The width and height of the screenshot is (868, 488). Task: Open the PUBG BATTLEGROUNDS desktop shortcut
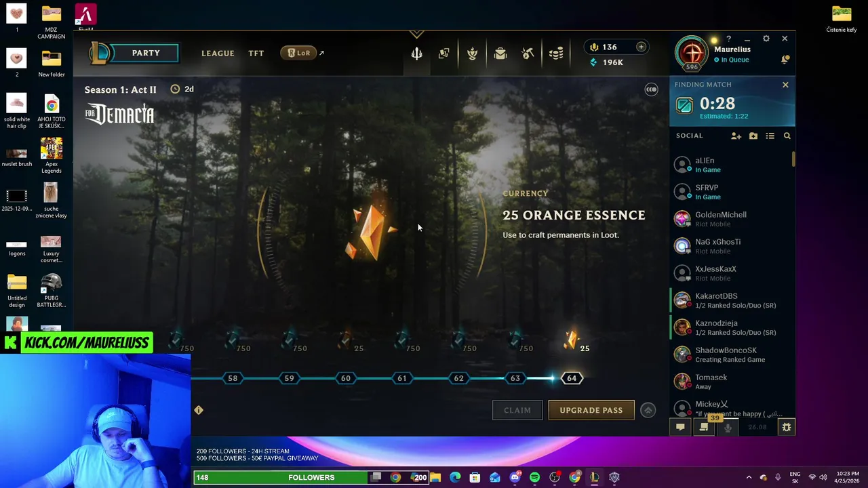pos(51,290)
